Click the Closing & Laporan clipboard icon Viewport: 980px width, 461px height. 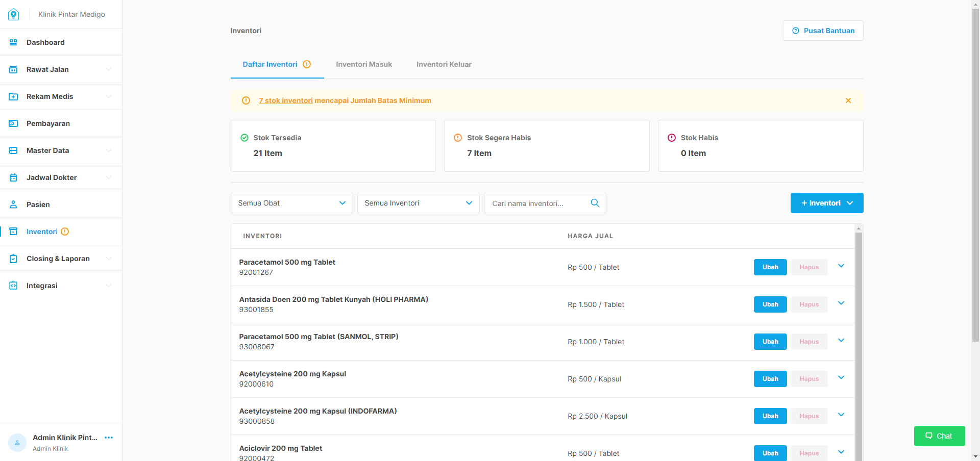click(13, 259)
